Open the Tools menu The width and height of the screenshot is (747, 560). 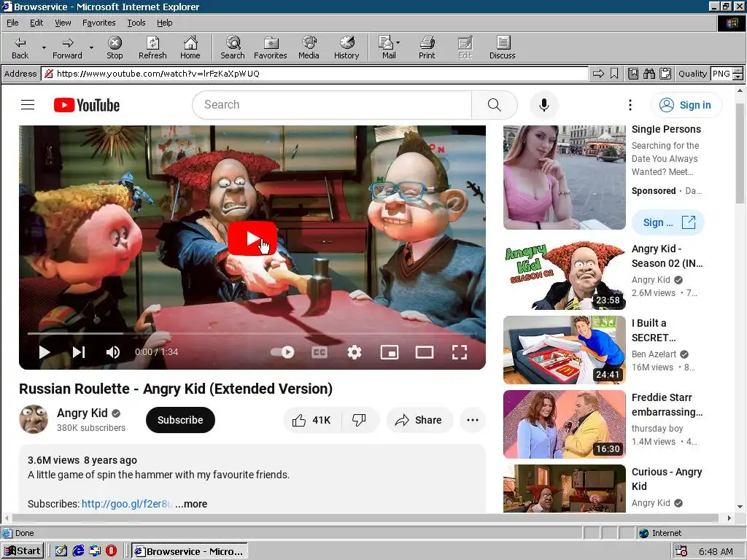point(136,23)
